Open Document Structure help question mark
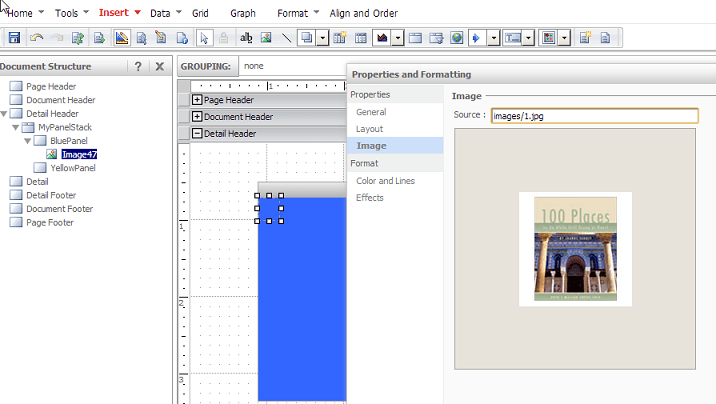Screen dimensions: 716x404 (138, 66)
